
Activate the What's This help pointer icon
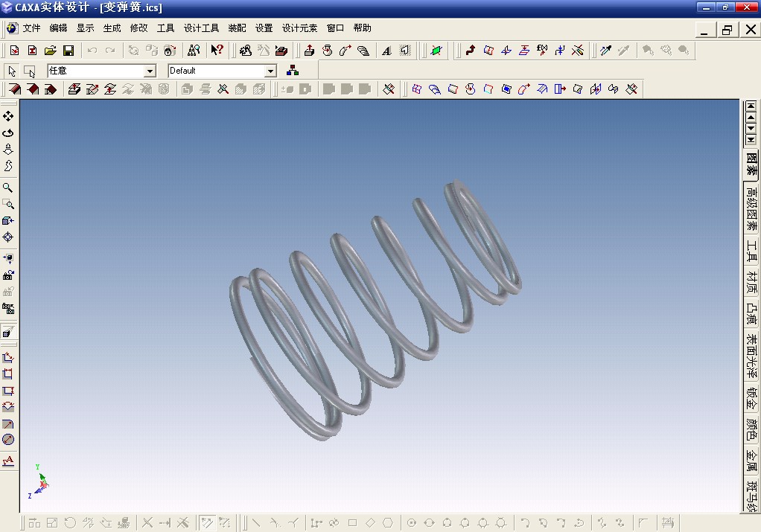pos(217,51)
